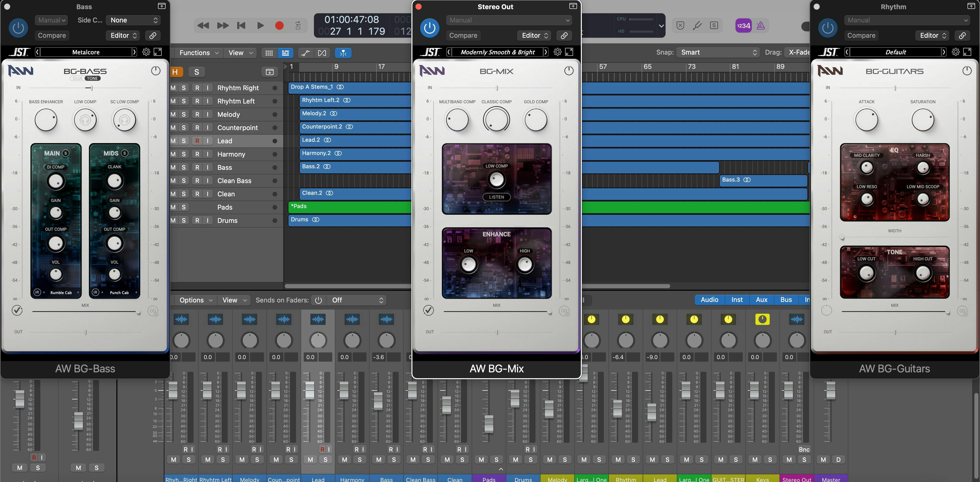Click the link icon in Bass plugin header
980x482 pixels.
tap(153, 35)
